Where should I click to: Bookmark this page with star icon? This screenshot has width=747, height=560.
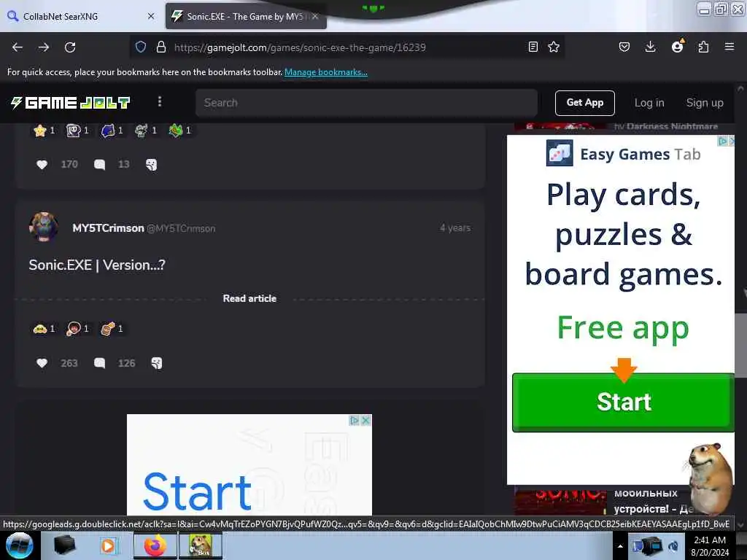coord(554,47)
